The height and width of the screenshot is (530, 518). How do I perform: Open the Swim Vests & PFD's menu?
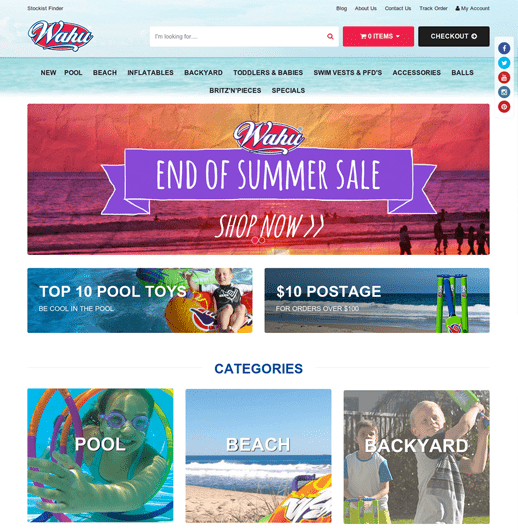[x=348, y=73]
